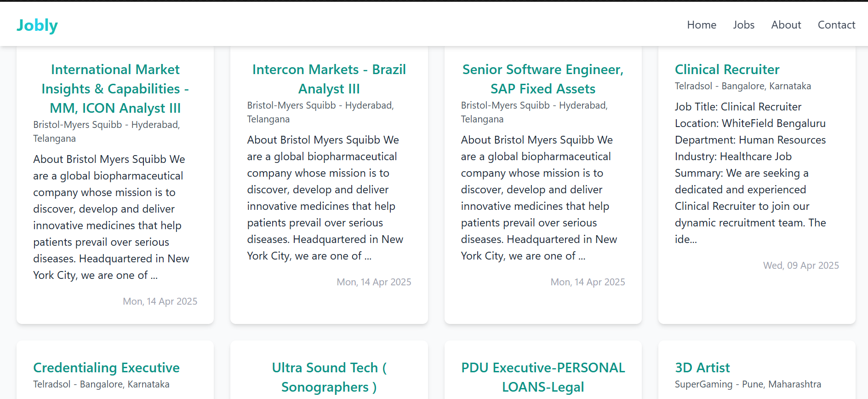
Task: Open Ultra Sound Tech (Sonographers) job
Action: [x=329, y=377]
